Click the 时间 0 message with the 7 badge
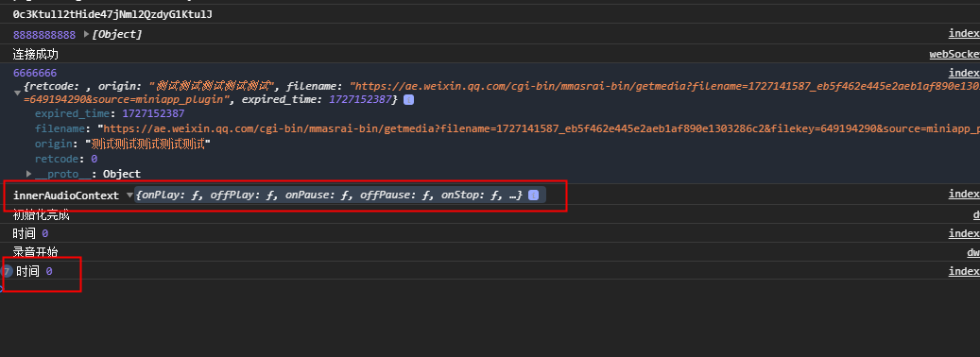This screenshot has height=357, width=980. coord(34,271)
